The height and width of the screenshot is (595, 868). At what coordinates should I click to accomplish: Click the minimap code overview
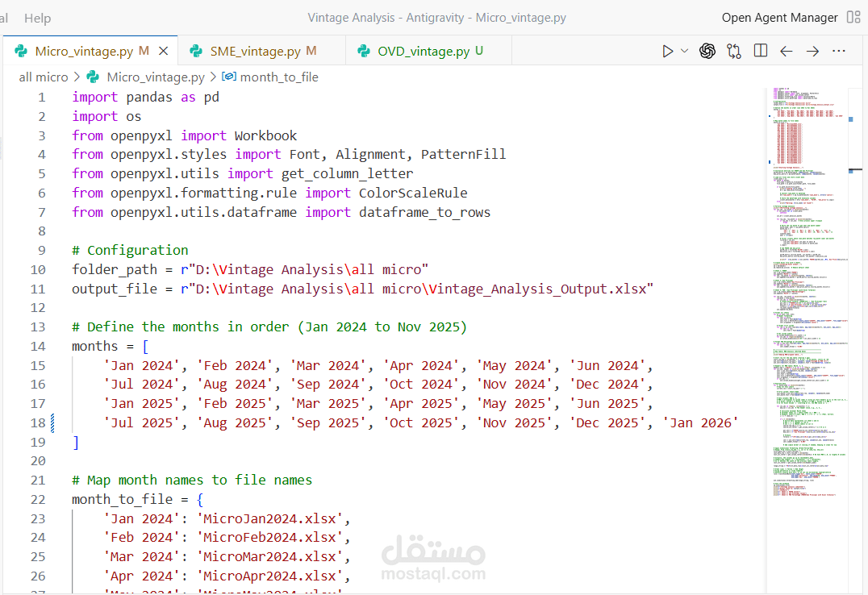(x=808, y=290)
